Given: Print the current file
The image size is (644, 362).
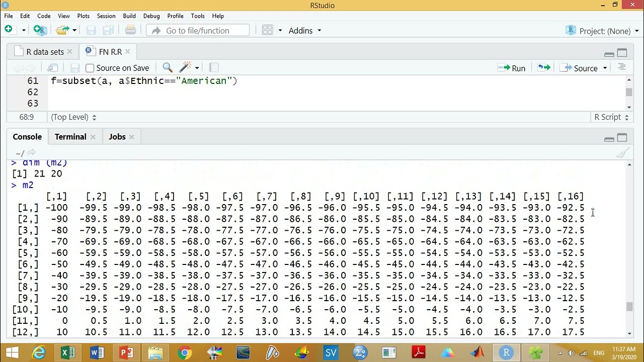Looking at the screenshot, I should click(130, 30).
